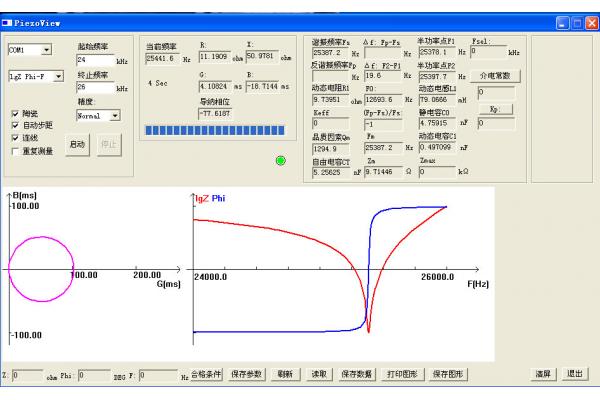Click the Zm field 9.71446
Image resolution: width=600 pixels, height=400 pixels.
click(x=383, y=172)
